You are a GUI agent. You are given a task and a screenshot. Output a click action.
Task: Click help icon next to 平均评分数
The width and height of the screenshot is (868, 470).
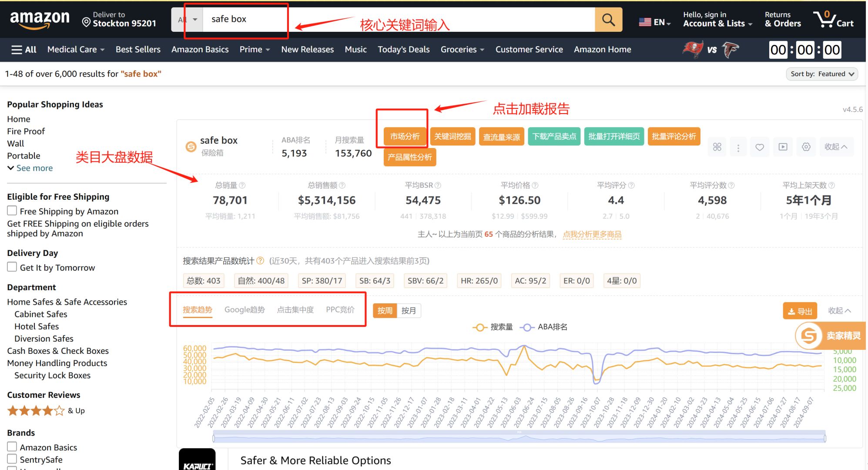pos(731,185)
